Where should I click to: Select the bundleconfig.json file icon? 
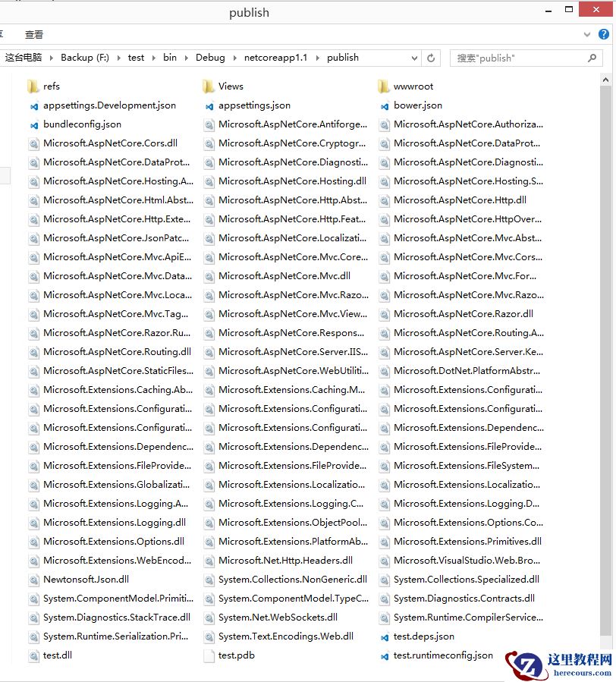point(34,125)
